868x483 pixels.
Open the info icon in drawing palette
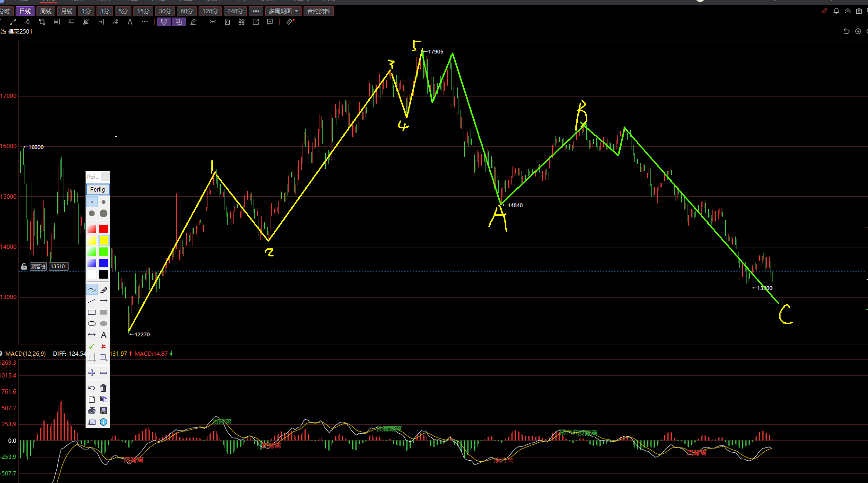104,422
